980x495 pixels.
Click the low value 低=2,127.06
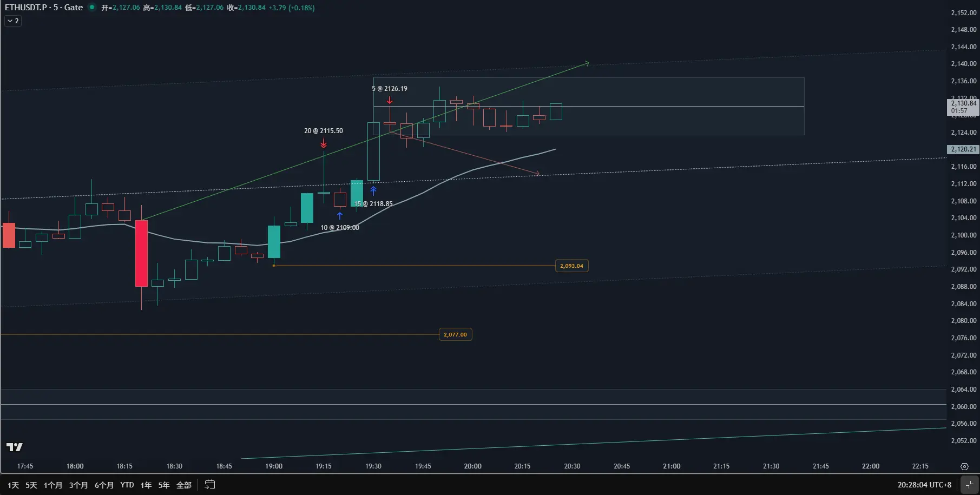205,8
